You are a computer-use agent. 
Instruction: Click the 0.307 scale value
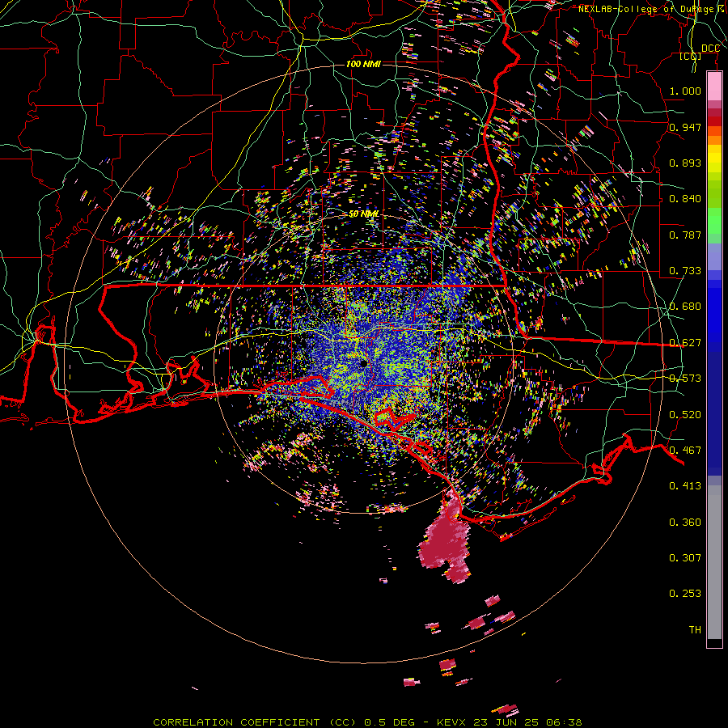point(685,557)
